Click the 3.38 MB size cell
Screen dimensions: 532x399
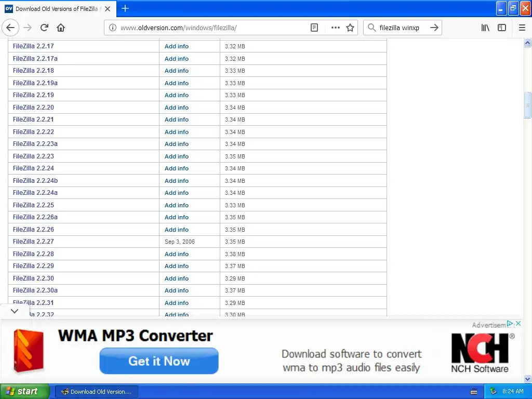pos(235,254)
